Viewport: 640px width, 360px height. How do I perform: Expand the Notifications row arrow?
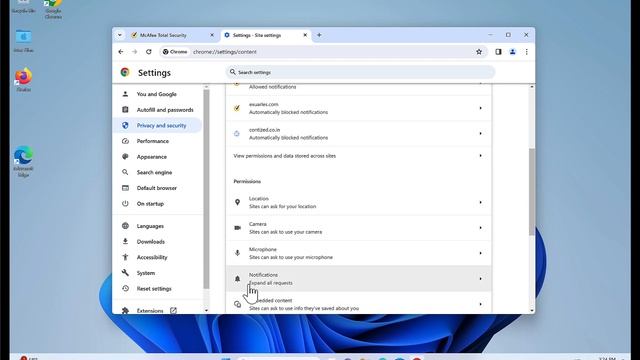(480, 279)
